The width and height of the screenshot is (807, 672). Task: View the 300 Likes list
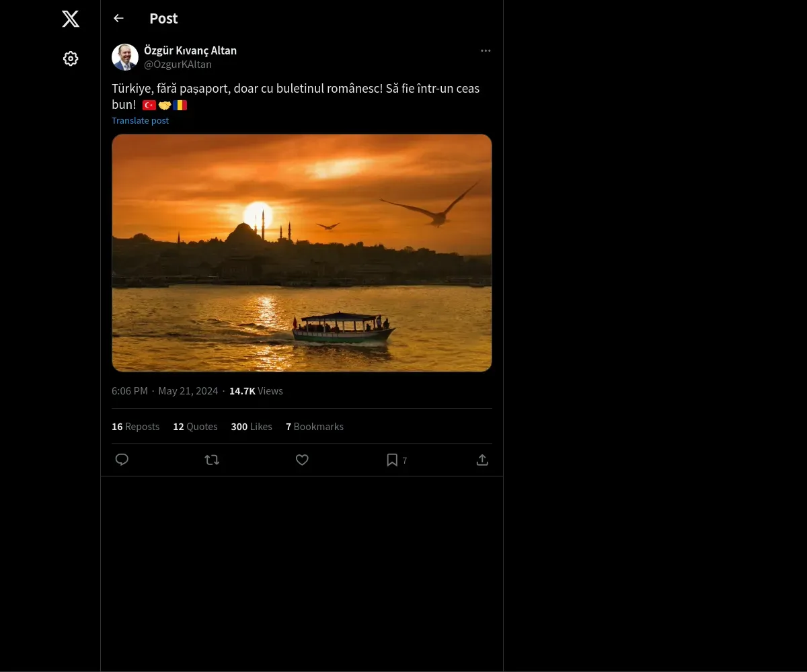pos(252,427)
